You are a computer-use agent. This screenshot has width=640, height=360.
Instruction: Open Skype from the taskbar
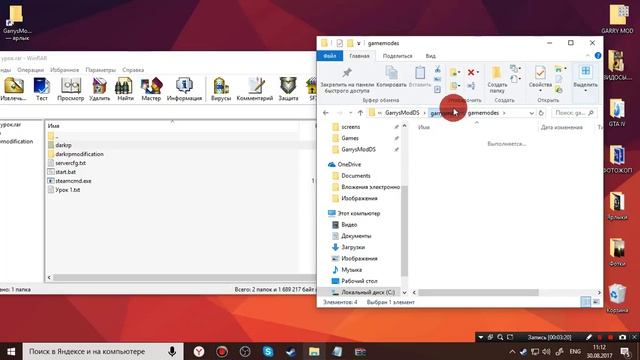pos(268,351)
